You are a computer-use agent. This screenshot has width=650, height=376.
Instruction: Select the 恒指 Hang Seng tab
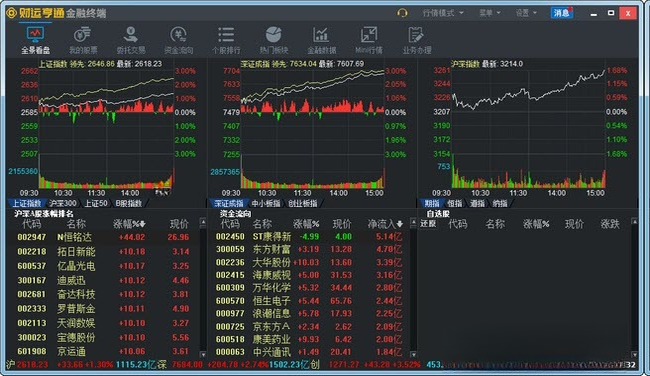click(455, 203)
